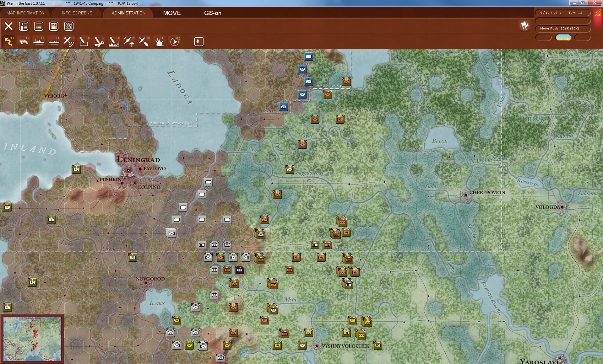Click the Soviet hammer and sickle flag
Viewport: 603px width, 364px height.
[x=598, y=13]
